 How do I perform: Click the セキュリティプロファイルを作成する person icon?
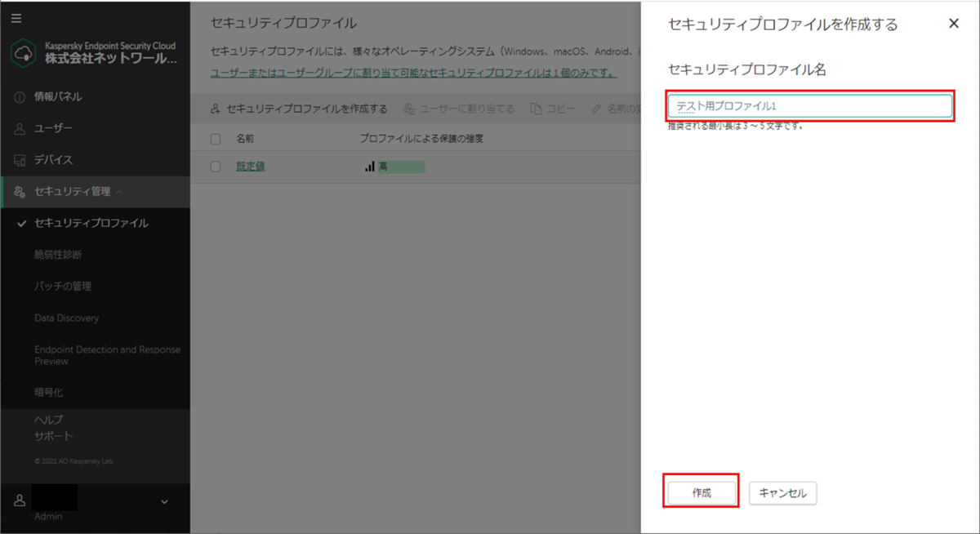(x=215, y=107)
